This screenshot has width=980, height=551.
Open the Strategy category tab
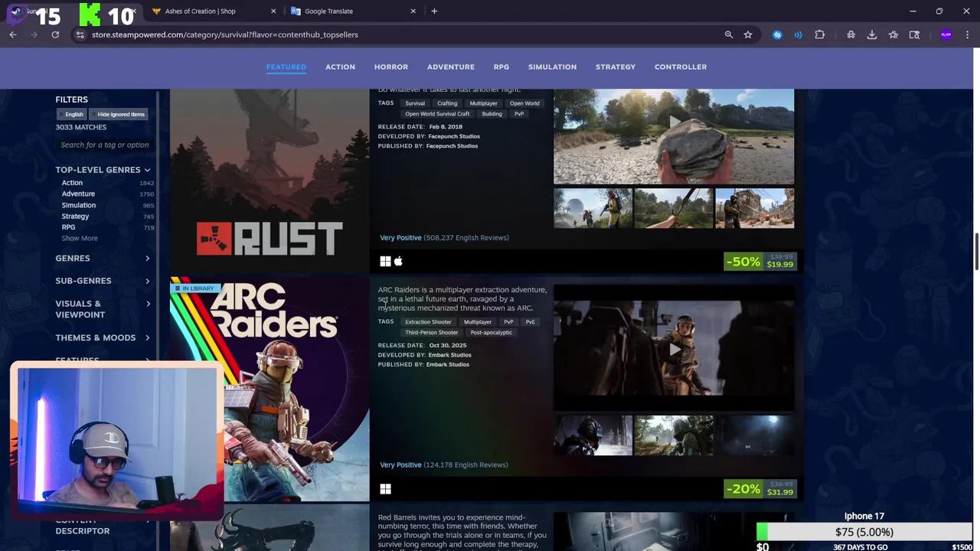pyautogui.click(x=616, y=67)
